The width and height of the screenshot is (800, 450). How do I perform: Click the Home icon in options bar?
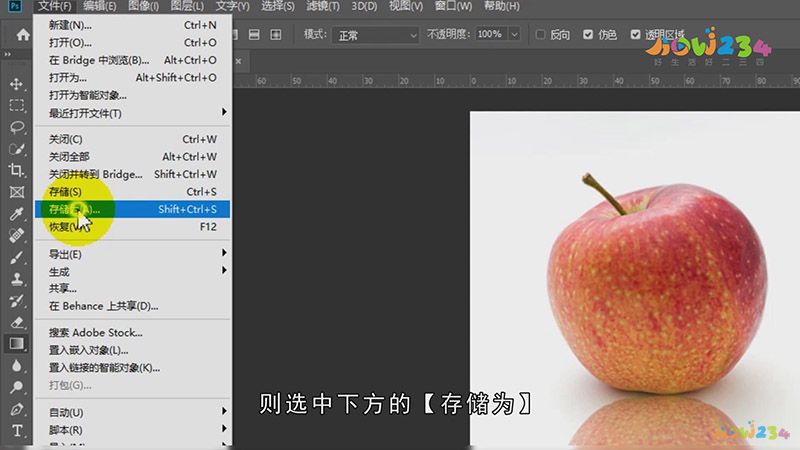pyautogui.click(x=23, y=35)
